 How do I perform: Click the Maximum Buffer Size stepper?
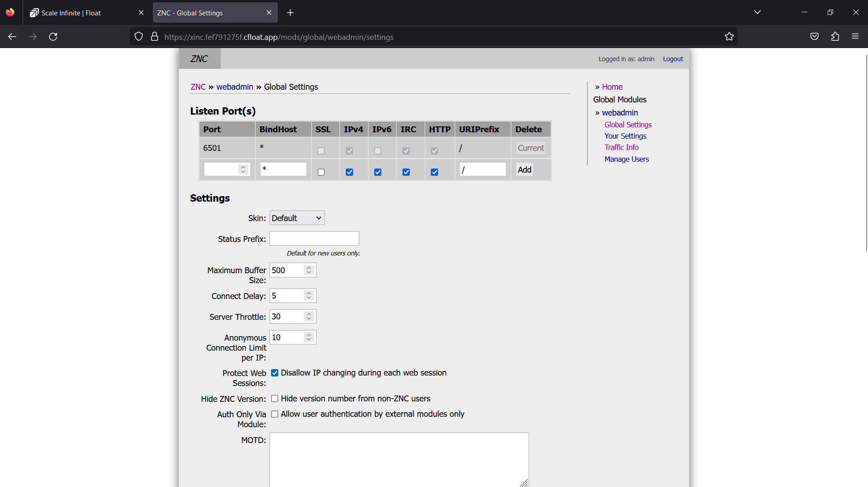(x=309, y=270)
